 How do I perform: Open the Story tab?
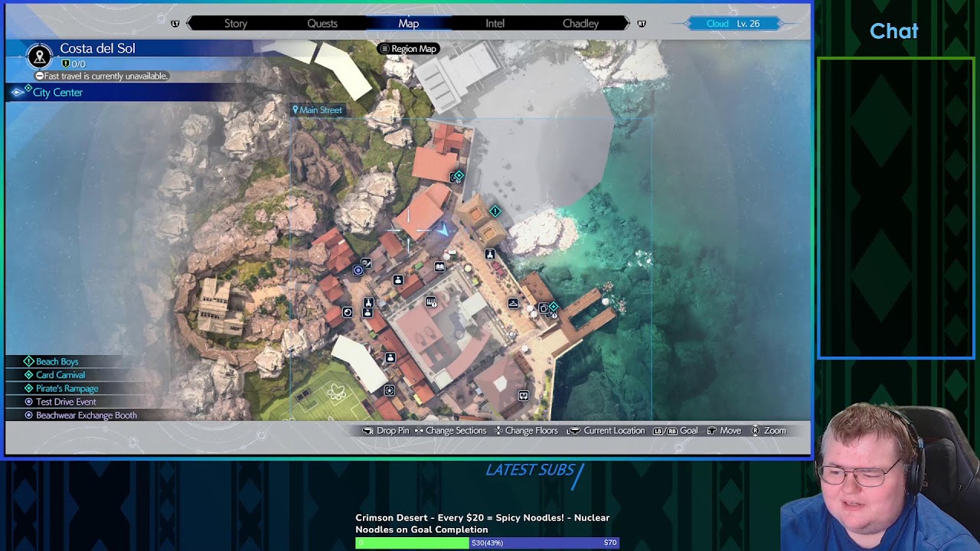pos(236,24)
